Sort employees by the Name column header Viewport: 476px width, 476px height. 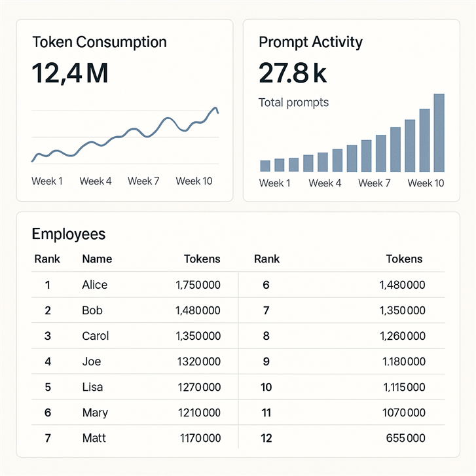(97, 259)
